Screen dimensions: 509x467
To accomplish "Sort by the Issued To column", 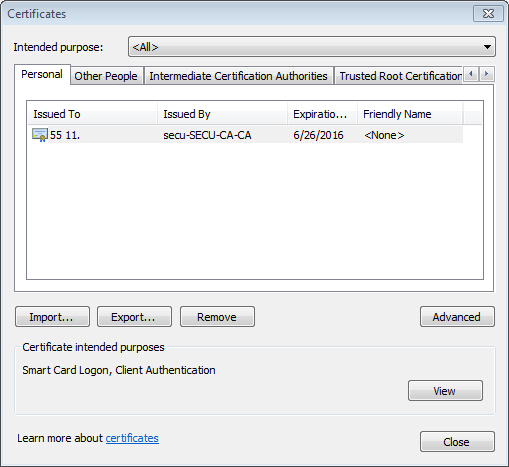I will click(x=92, y=114).
